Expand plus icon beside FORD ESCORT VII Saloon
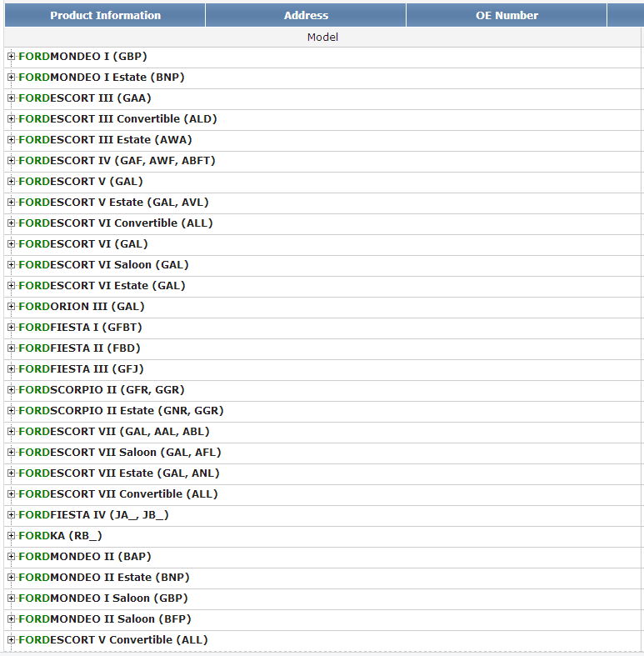Viewport: 644px width, 656px height. click(12, 453)
